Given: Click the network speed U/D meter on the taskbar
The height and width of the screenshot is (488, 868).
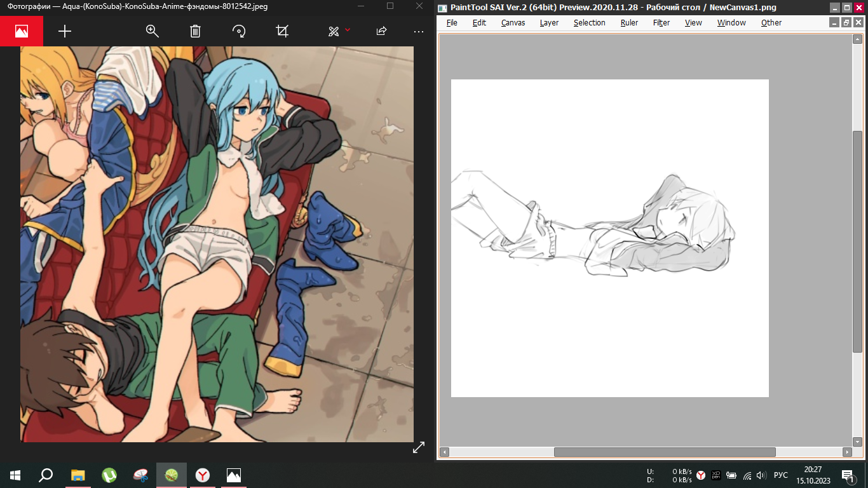Looking at the screenshot, I should (x=669, y=475).
